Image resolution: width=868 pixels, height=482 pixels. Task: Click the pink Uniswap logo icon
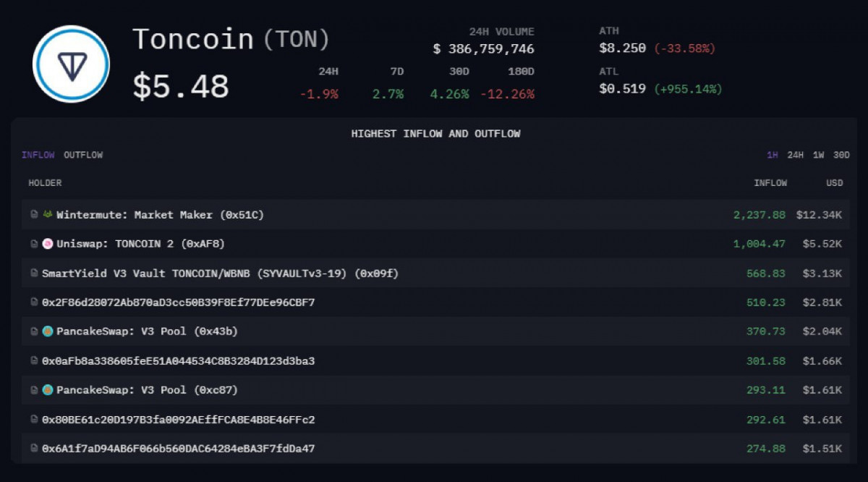click(x=48, y=244)
